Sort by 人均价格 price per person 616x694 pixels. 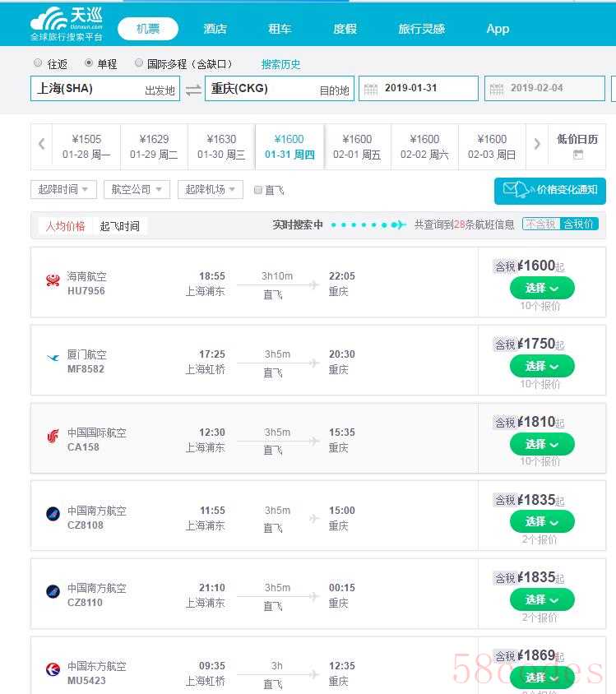coord(66,226)
